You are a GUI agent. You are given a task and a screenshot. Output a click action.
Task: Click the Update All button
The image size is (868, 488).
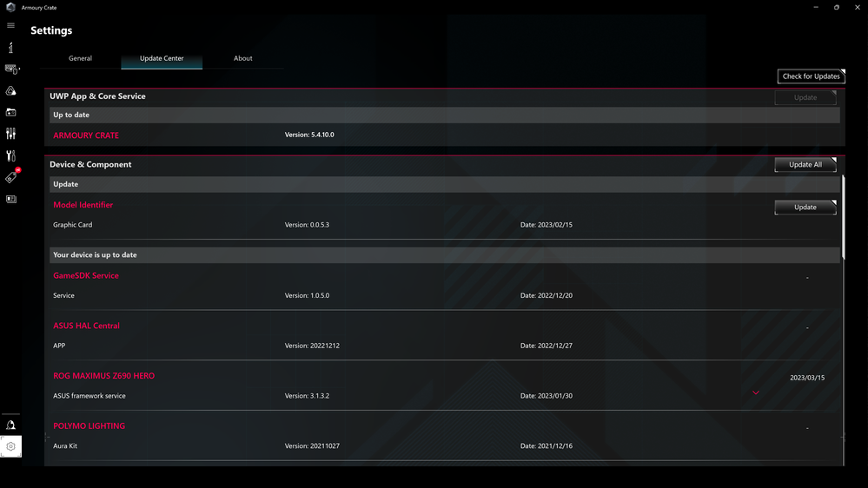(805, 164)
